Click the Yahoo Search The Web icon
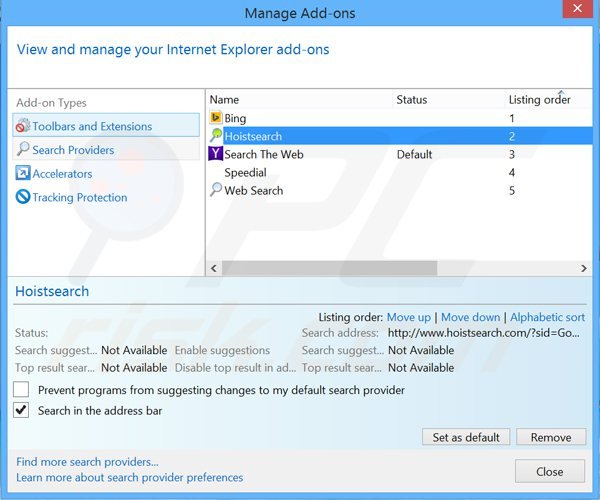The image size is (600, 500). [x=216, y=154]
